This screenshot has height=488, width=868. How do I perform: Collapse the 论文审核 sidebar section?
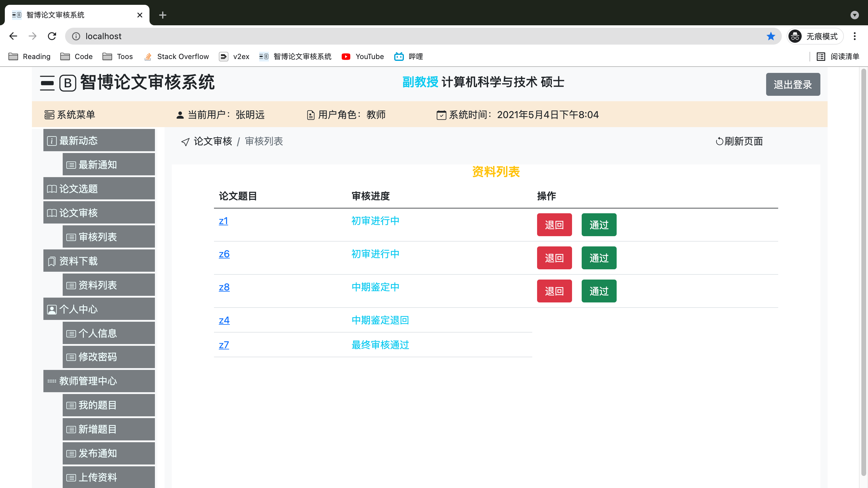click(99, 213)
